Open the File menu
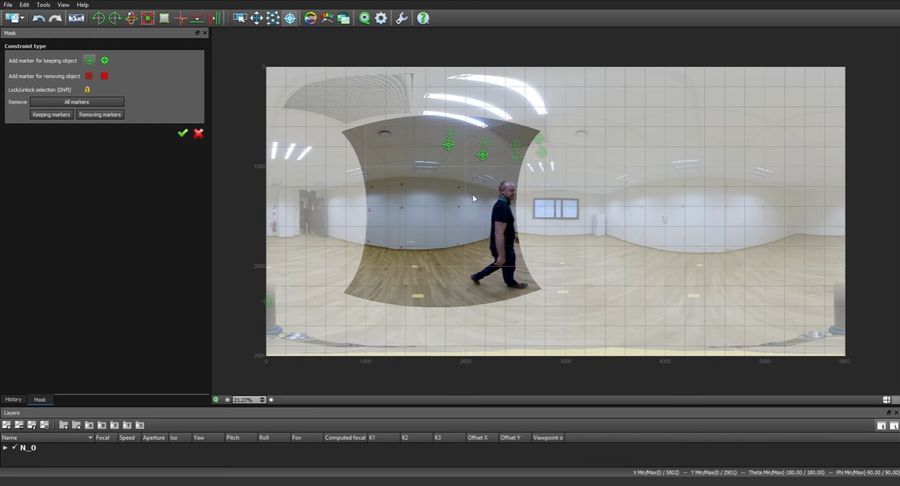This screenshot has width=900, height=486. (x=8, y=5)
